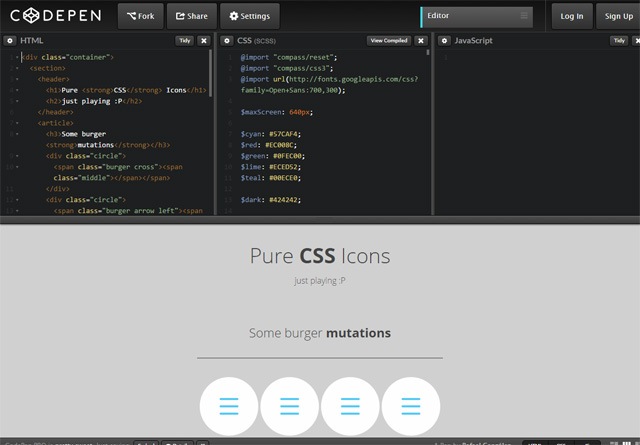Click the '</header>' closing tag line
Viewport: 640px width, 445px height.
(x=56, y=112)
